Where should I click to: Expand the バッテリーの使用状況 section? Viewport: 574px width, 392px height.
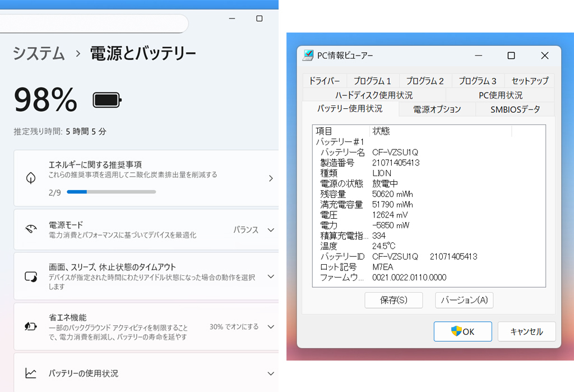pos(271,373)
